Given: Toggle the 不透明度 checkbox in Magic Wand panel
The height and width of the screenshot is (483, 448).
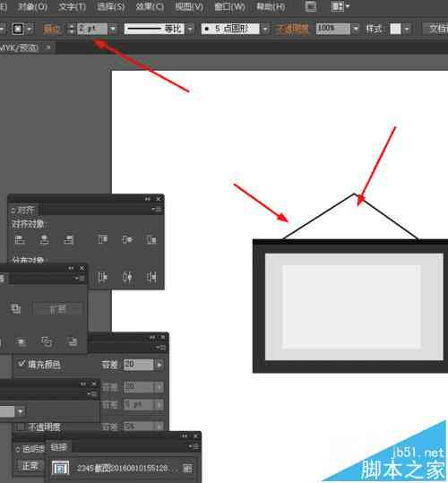Looking at the screenshot, I should (21, 427).
